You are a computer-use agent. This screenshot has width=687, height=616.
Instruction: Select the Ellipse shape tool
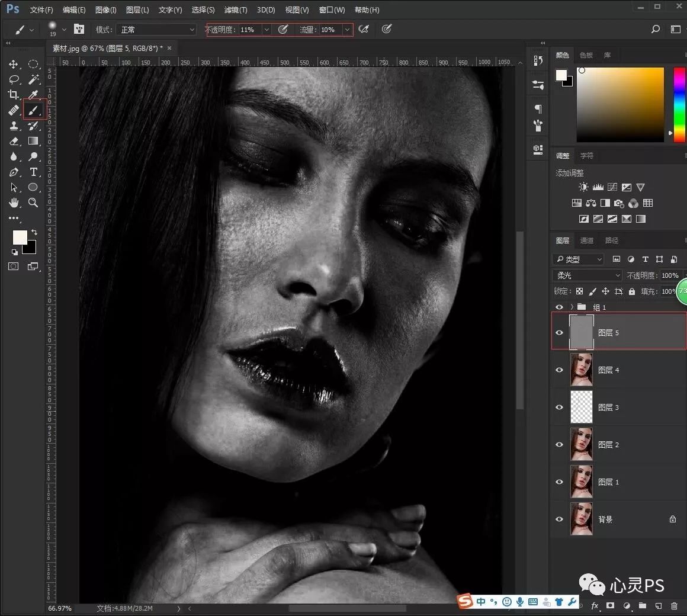click(33, 187)
